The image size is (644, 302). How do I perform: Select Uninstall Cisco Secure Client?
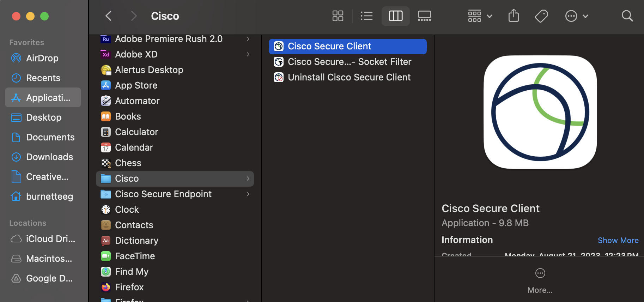[x=347, y=77]
